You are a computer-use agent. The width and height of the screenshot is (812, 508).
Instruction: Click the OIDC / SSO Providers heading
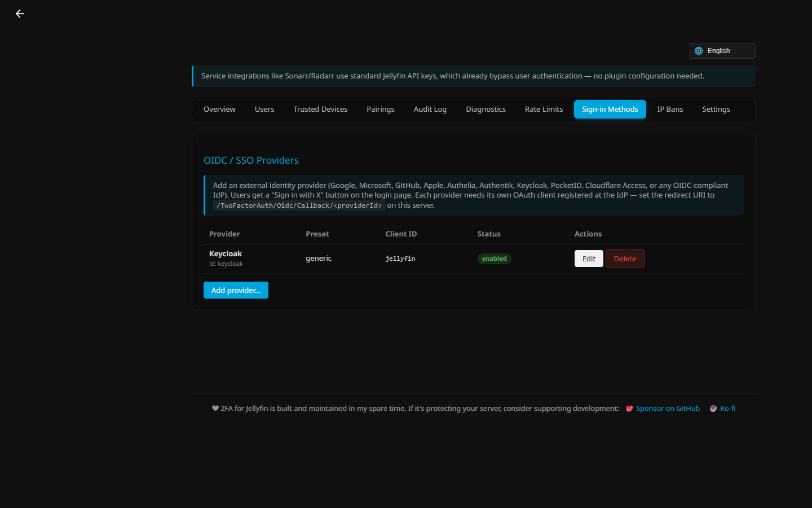251,160
